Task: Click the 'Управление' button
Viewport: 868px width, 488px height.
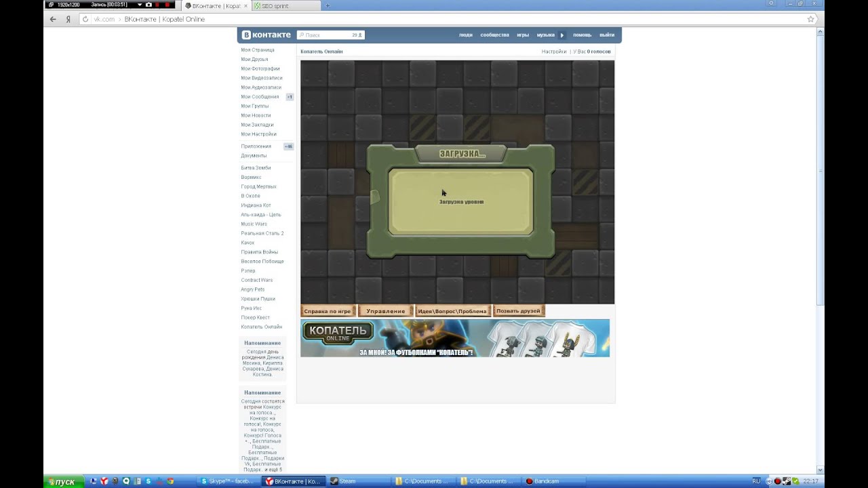Action: 385,311
